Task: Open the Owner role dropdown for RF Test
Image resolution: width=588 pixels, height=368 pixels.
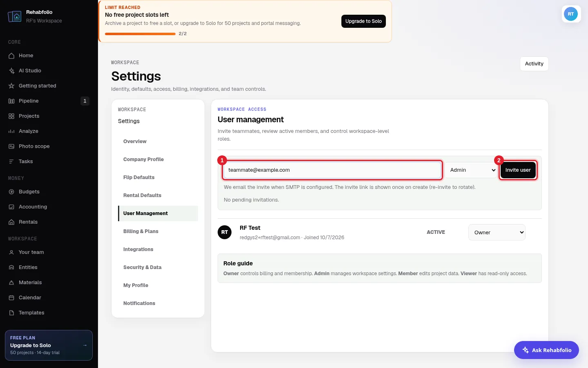Action: 497,232
